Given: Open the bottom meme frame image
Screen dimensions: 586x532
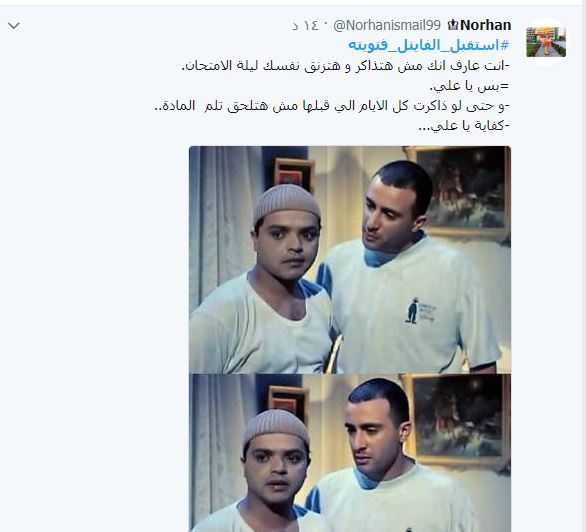Looking at the screenshot, I should [x=350, y=453].
